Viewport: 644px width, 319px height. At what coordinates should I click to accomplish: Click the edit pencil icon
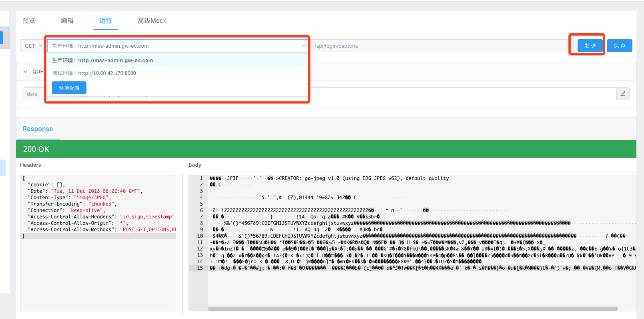623,93
